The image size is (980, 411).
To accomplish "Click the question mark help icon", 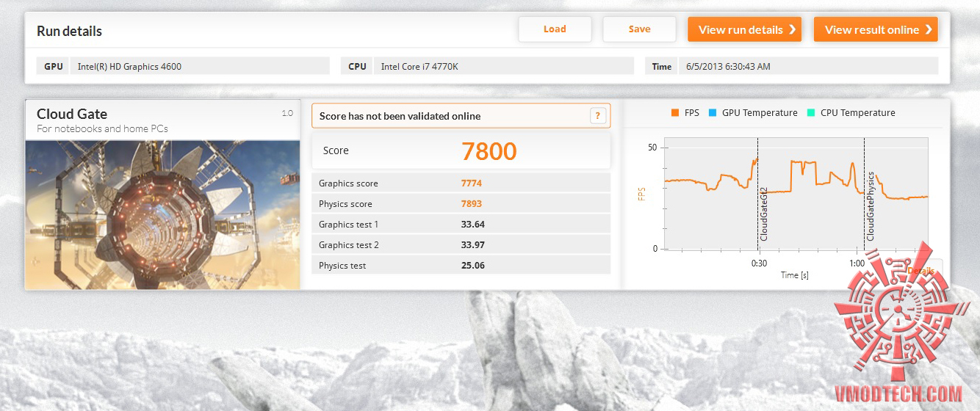I will [598, 116].
